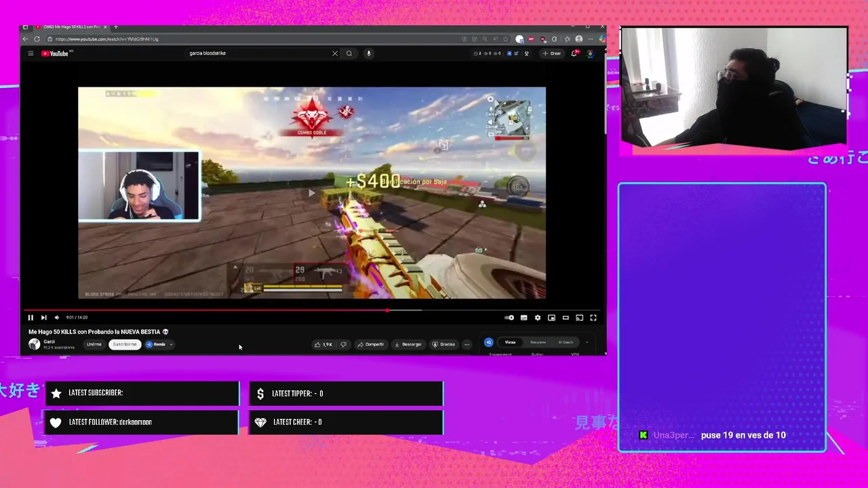The height and width of the screenshot is (488, 868).
Task: Toggle the autoplay switch
Action: click(509, 317)
